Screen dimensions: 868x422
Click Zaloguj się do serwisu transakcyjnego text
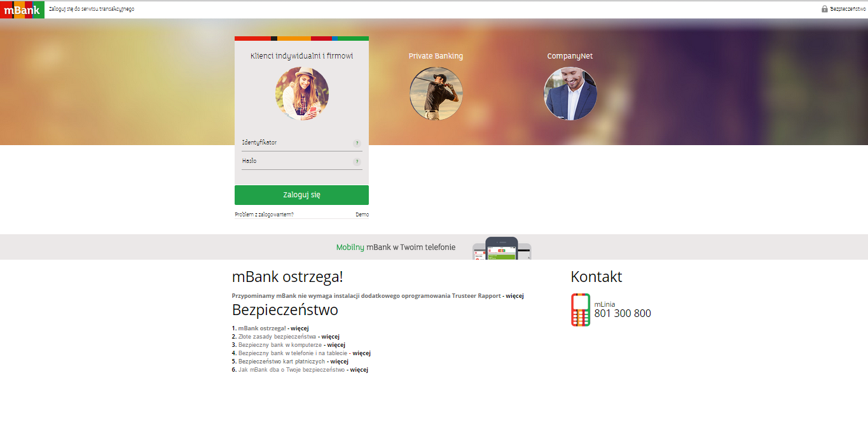[x=92, y=10]
